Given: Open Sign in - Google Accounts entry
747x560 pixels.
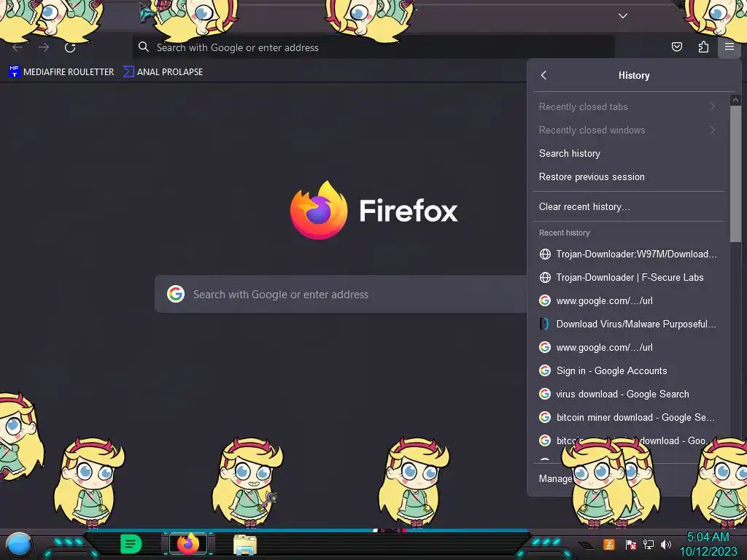Looking at the screenshot, I should [x=628, y=370].
